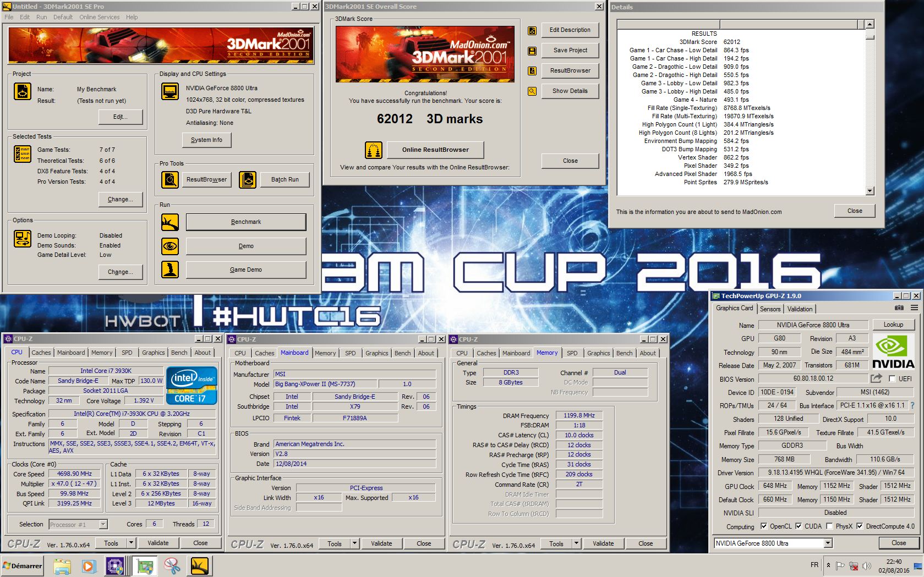Open the Online Services menu in 3DMark2001

point(99,17)
